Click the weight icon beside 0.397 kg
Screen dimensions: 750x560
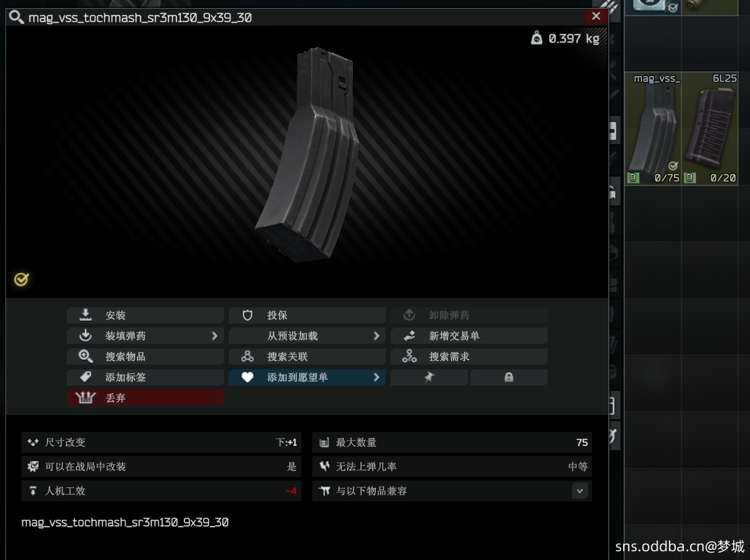(536, 38)
